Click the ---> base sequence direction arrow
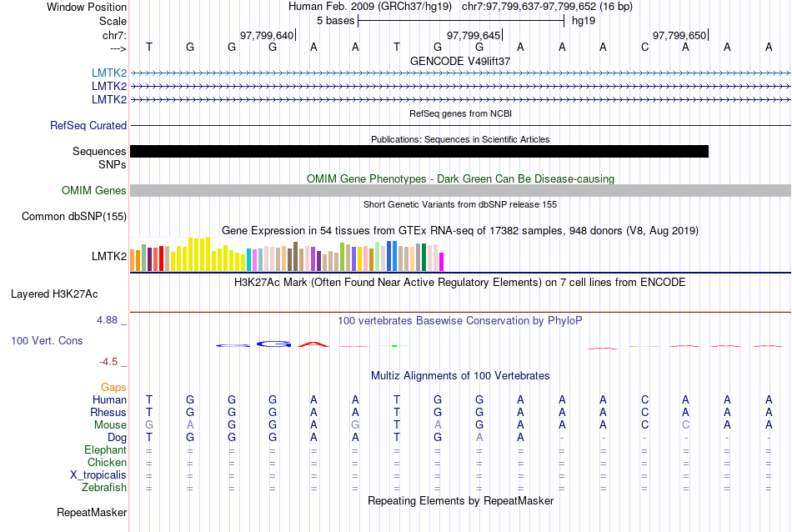792x532 pixels. pyautogui.click(x=118, y=48)
